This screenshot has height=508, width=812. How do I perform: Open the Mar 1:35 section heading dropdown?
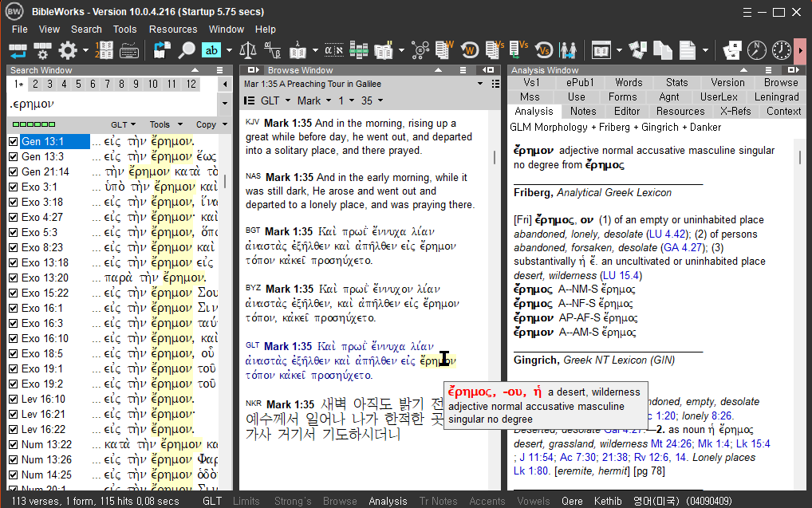tap(480, 84)
